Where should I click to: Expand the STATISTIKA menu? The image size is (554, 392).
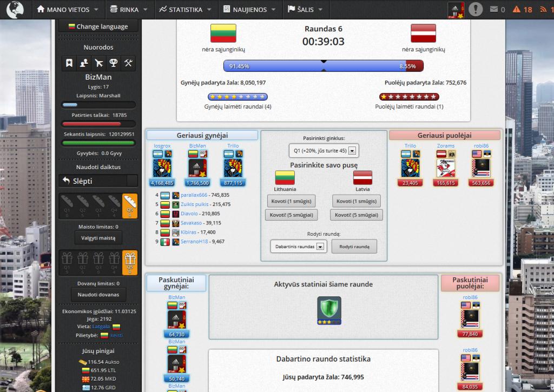(185, 10)
